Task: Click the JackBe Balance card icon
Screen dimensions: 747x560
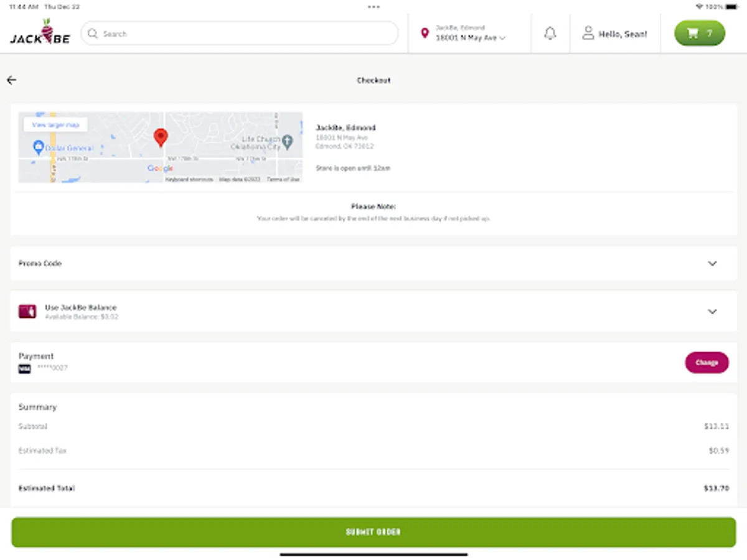Action: (27, 312)
